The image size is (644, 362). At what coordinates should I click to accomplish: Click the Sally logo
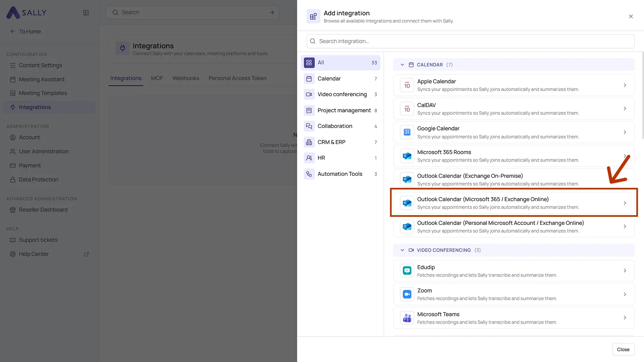pyautogui.click(x=27, y=12)
